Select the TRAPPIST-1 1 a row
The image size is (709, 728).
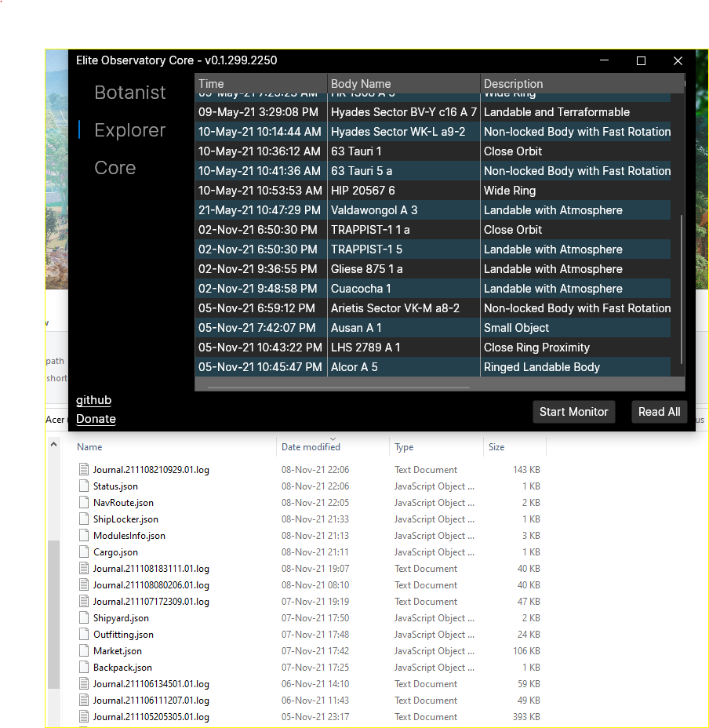coord(433,230)
